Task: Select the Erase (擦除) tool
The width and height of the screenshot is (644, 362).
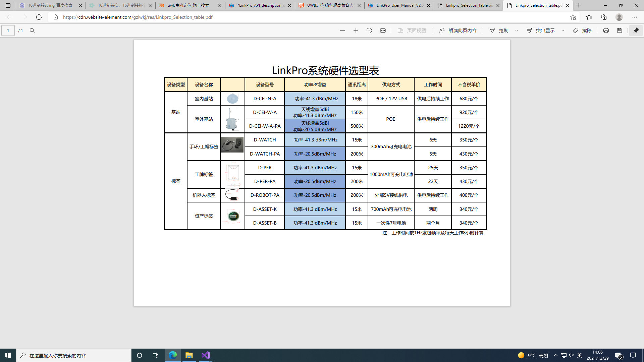Action: pos(582,31)
